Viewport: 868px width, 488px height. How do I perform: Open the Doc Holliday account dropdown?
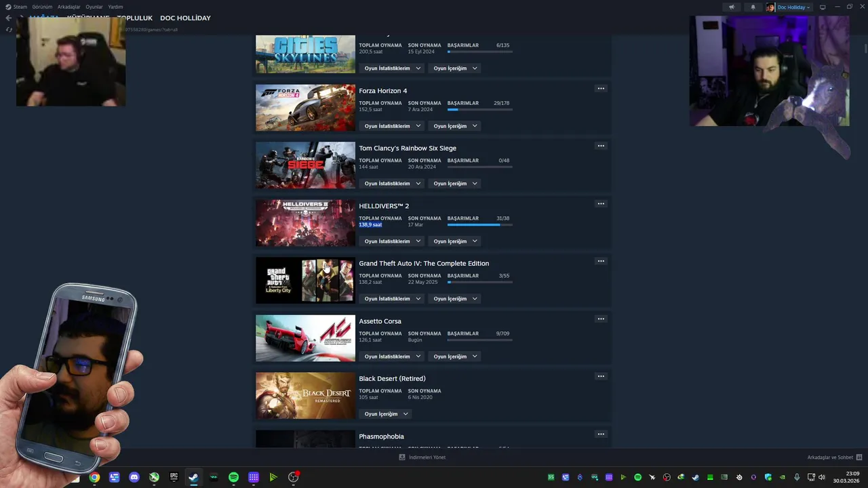pos(789,7)
